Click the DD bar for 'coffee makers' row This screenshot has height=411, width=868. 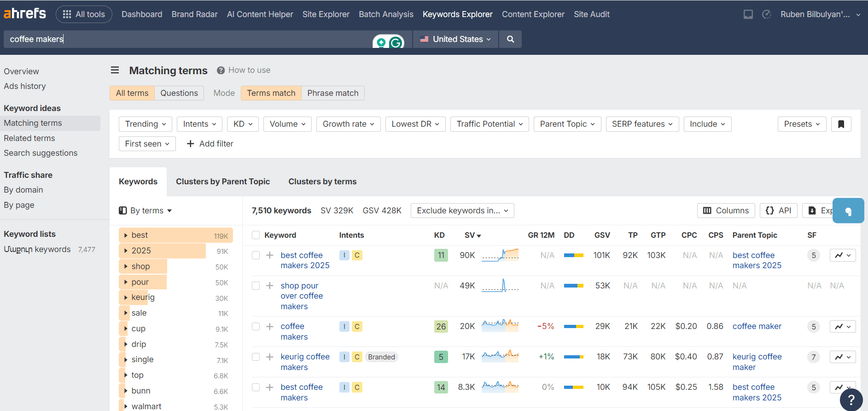[574, 326]
